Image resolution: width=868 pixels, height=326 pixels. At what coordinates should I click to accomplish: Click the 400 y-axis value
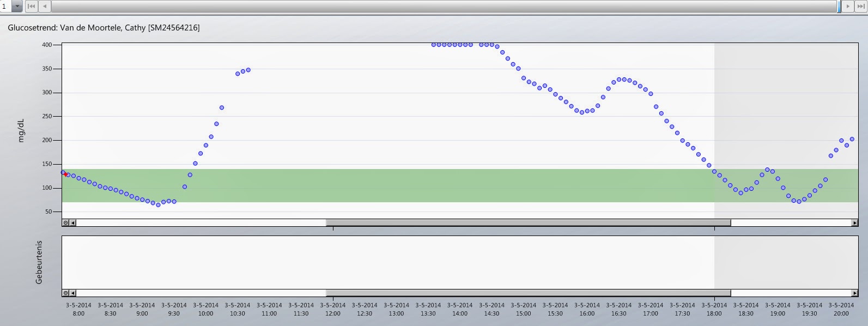[47, 45]
